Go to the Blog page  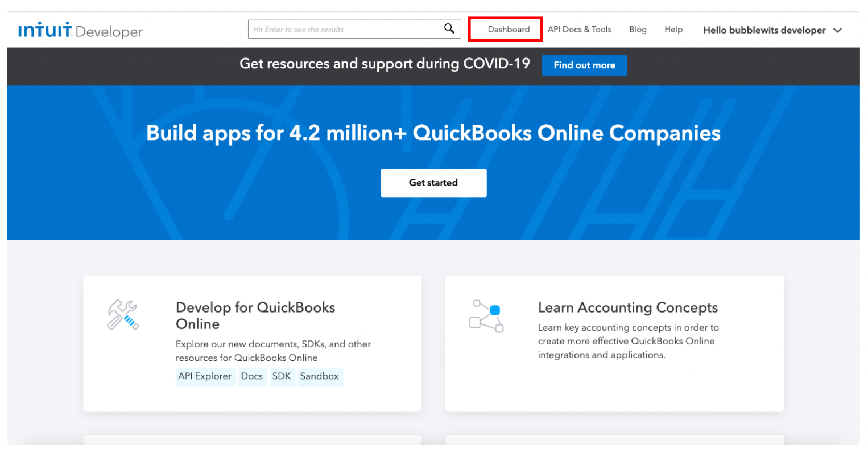pos(638,29)
